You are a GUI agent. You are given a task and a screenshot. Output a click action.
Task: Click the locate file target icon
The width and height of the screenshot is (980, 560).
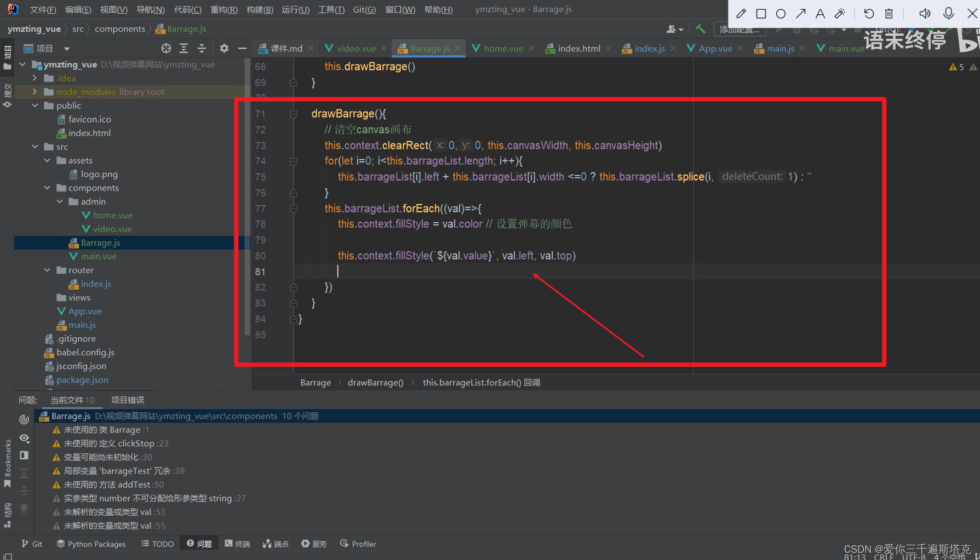[x=166, y=49]
